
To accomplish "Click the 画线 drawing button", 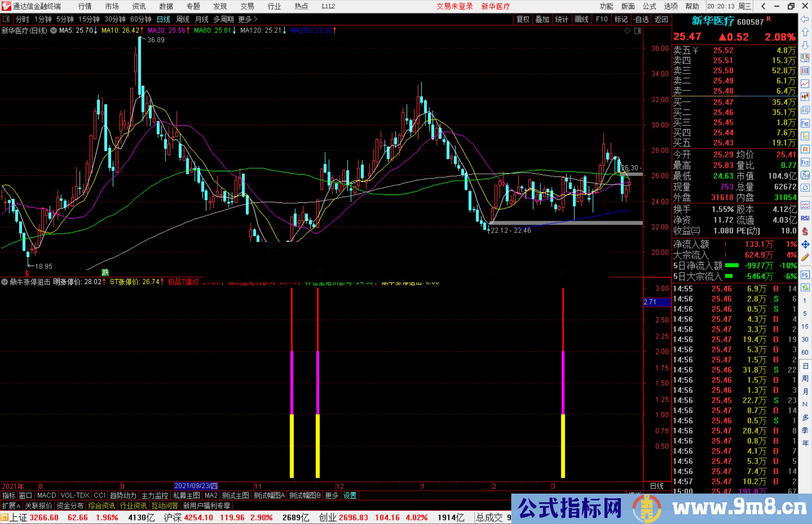I will 582,19.
